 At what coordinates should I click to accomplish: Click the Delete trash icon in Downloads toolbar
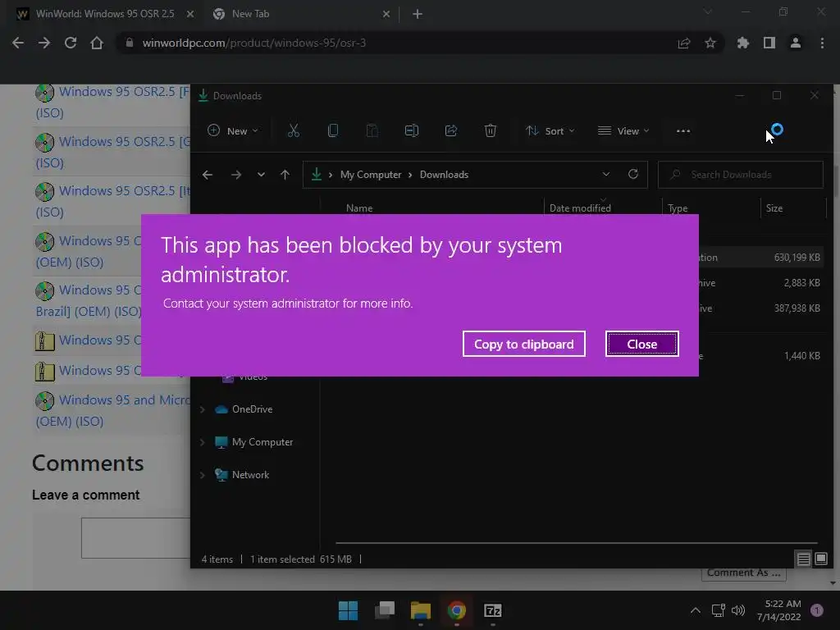click(x=491, y=130)
